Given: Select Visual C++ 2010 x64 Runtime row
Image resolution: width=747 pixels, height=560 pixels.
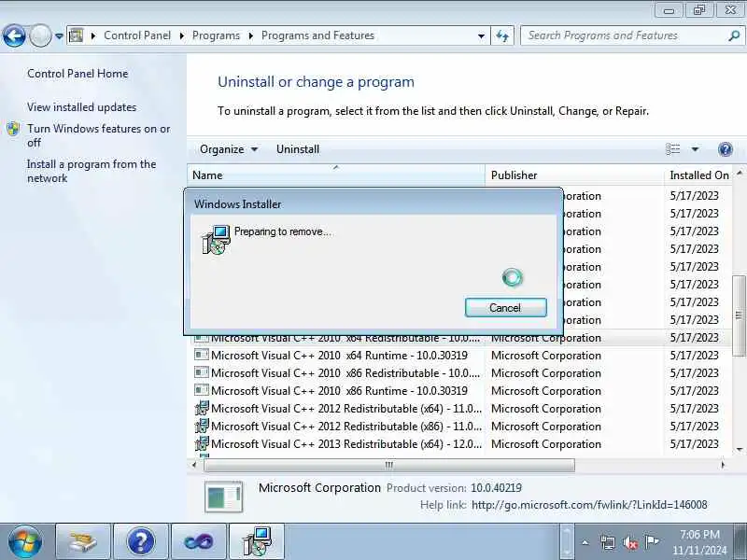Looking at the screenshot, I should point(459,356).
